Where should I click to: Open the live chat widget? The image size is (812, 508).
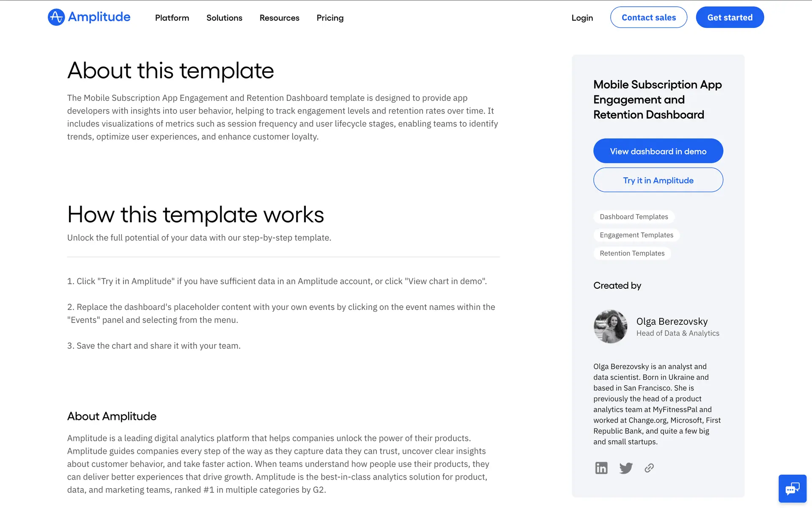pyautogui.click(x=792, y=489)
